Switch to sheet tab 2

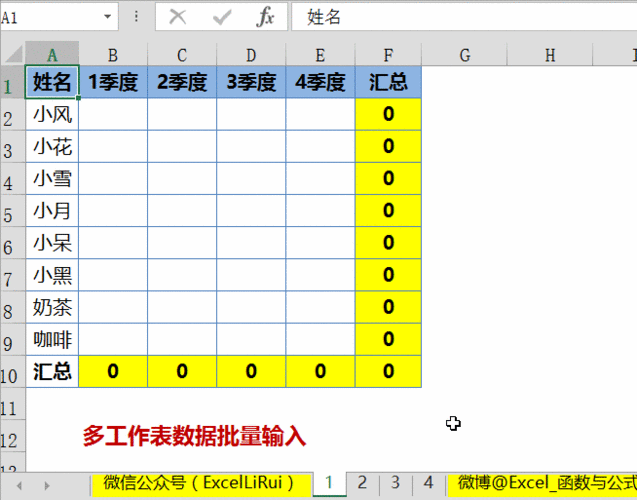(x=362, y=483)
